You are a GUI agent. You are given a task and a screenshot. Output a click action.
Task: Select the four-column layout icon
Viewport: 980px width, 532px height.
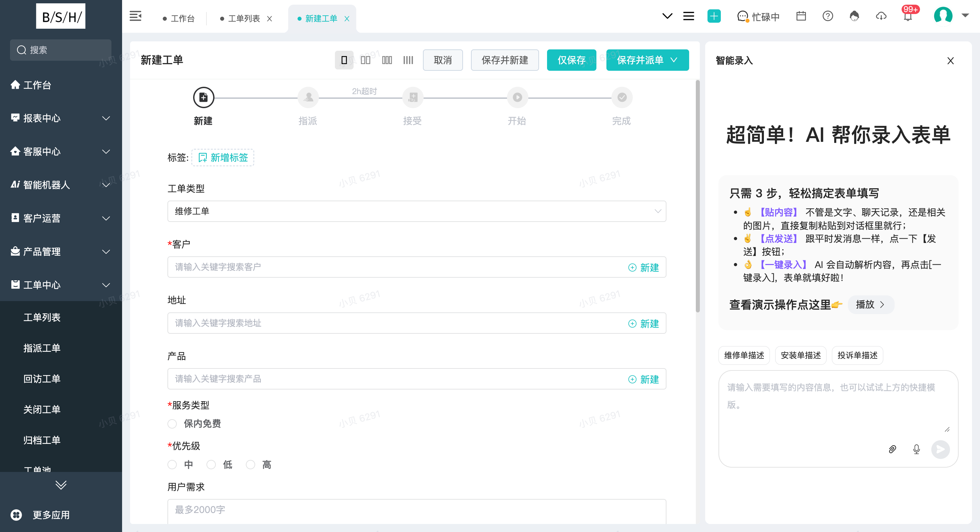pyautogui.click(x=408, y=60)
